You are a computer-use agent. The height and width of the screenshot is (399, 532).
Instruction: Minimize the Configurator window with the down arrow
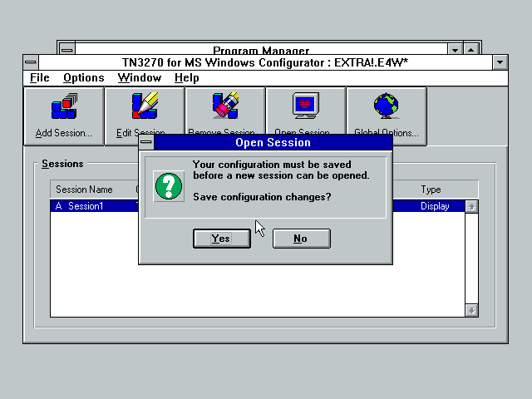point(500,62)
